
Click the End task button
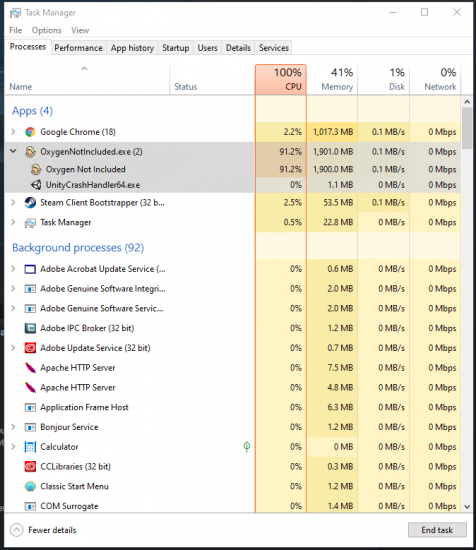pos(437,530)
